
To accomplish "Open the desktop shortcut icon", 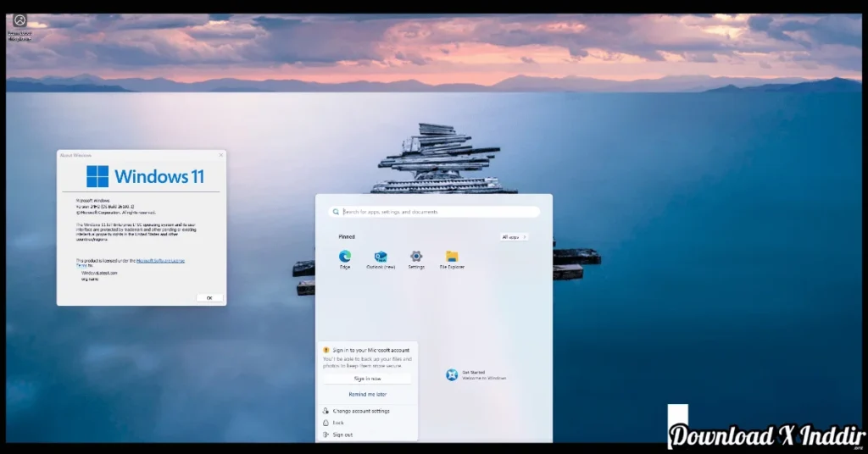I will coord(20,28).
